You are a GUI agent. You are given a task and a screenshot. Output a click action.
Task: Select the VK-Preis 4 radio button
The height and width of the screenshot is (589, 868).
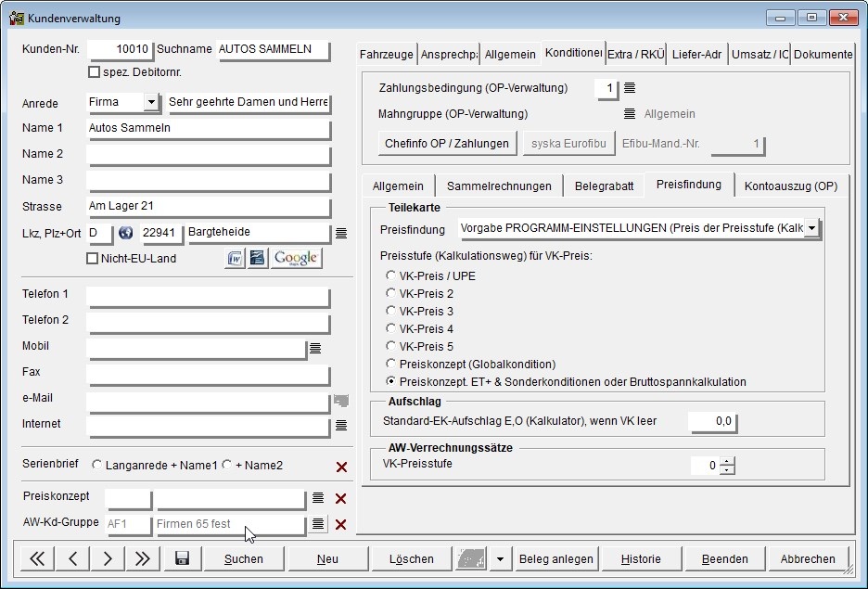pos(390,328)
